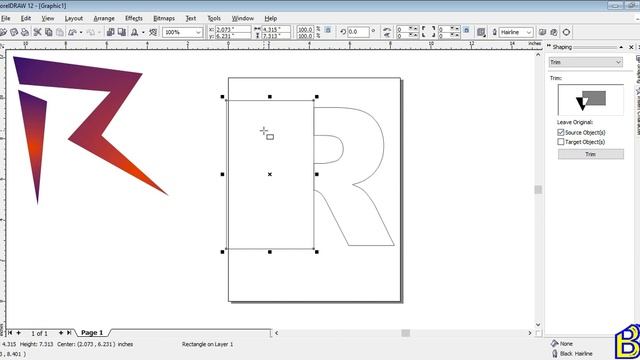Open the Tools menu
The image size is (640, 360).
[x=214, y=18]
